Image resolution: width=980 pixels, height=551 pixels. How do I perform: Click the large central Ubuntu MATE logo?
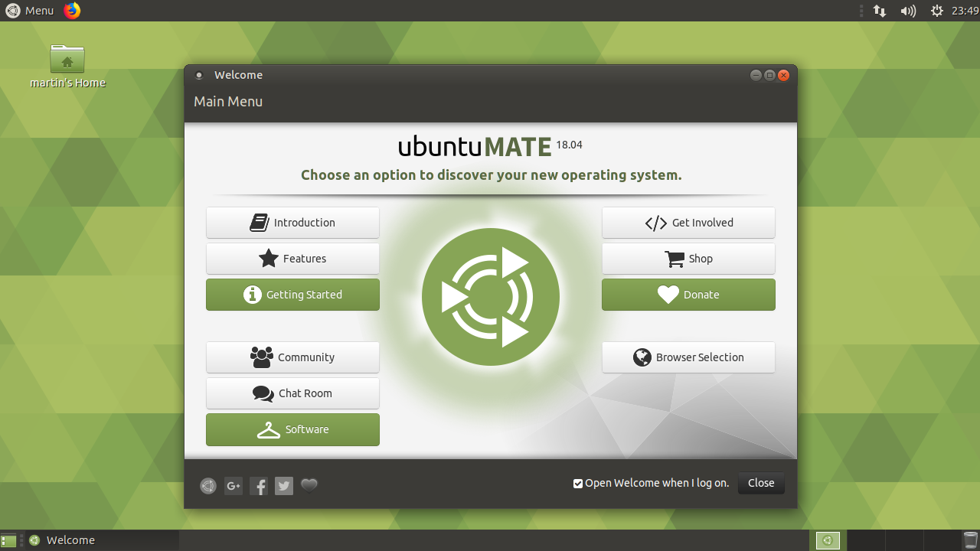[491, 297]
